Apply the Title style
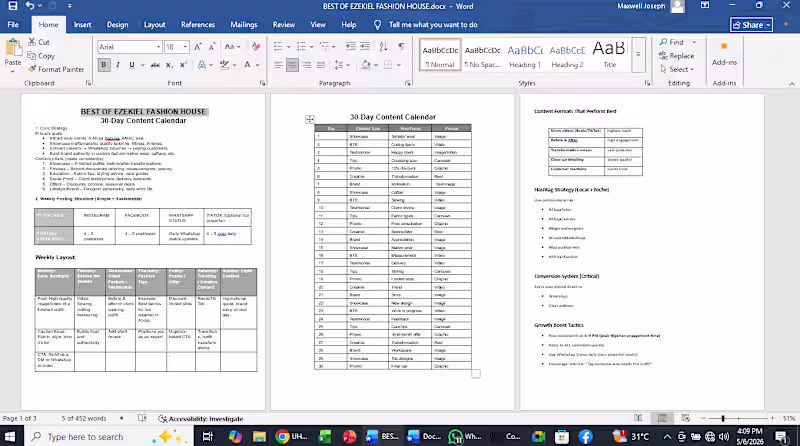This screenshot has width=800, height=446. coord(609,55)
